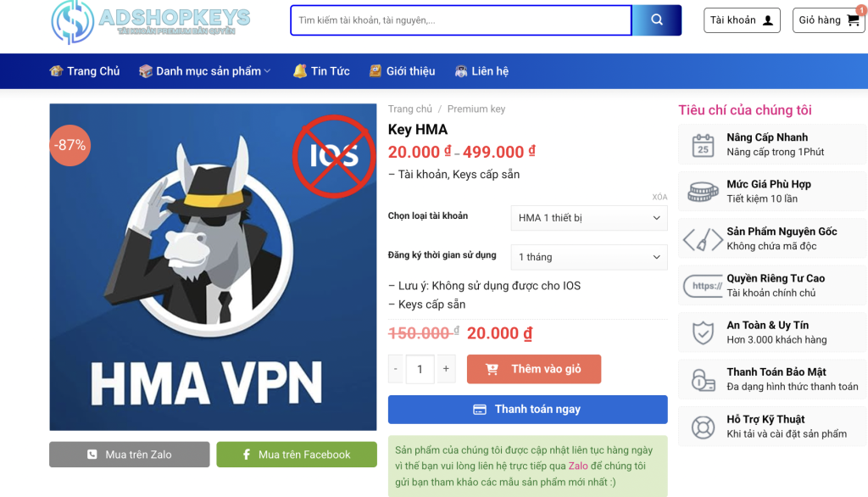Screen dimensions: 868x497
Task: Click the Thanh Toán Bảo Mật lock icon
Action: tap(703, 380)
